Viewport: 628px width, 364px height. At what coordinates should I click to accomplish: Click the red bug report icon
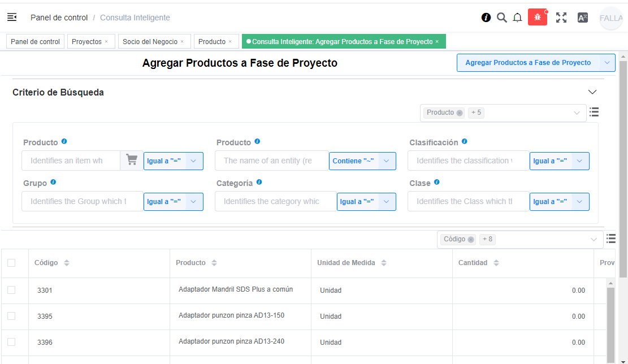click(x=536, y=18)
